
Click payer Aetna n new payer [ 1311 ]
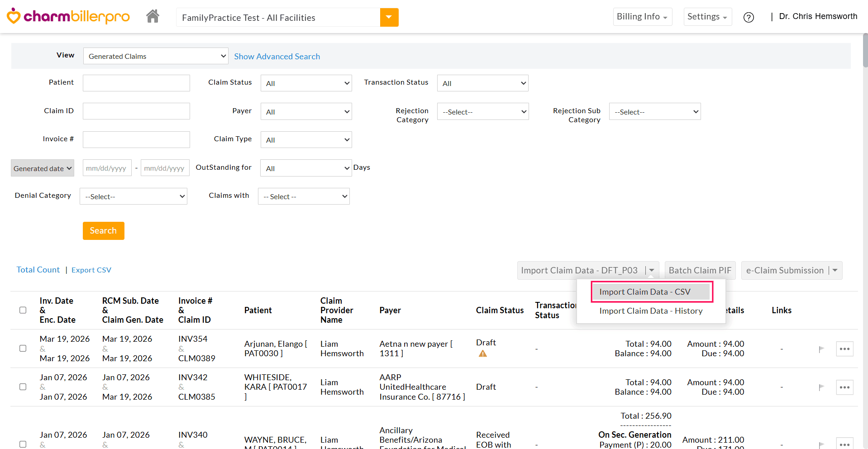416,349
